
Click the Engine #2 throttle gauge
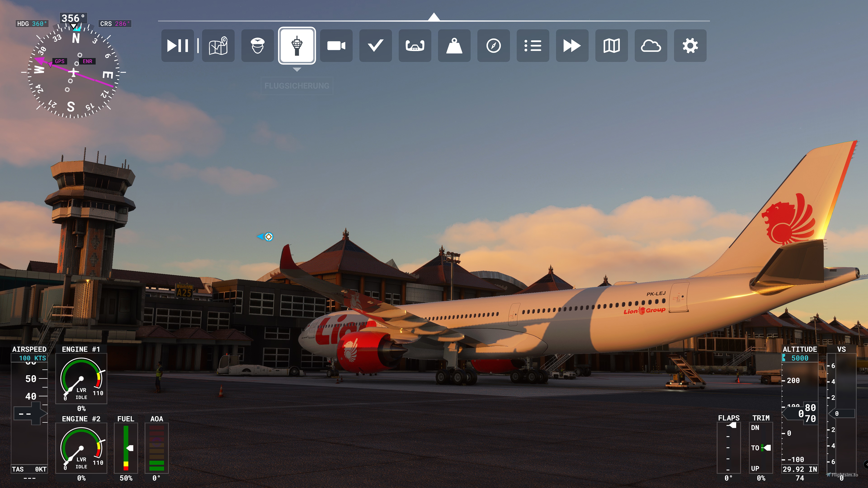point(81,448)
